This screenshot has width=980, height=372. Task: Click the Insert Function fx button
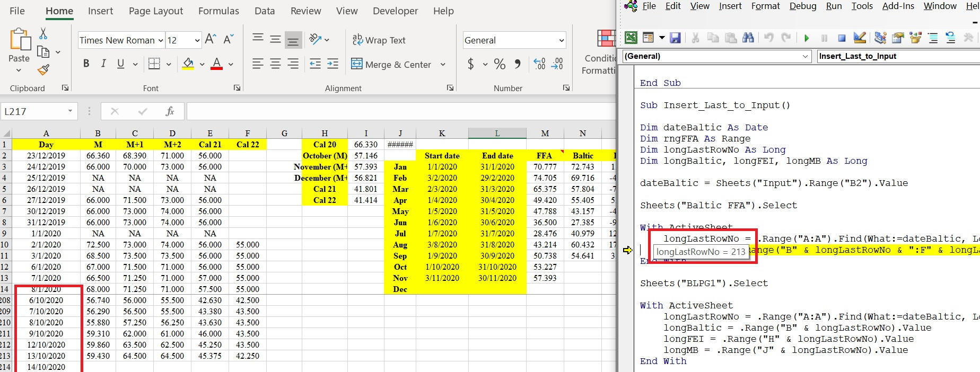(170, 111)
